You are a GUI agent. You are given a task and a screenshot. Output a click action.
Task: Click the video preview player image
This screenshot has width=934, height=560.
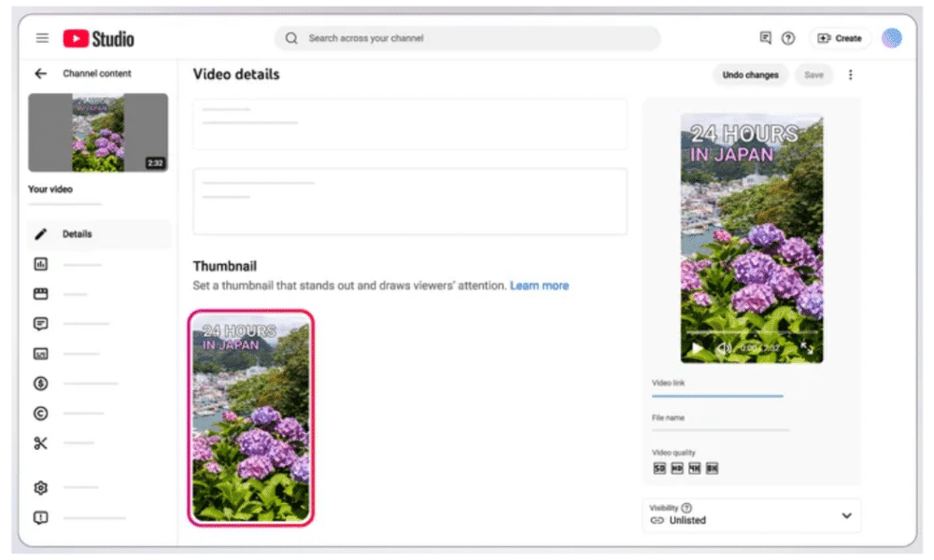coord(752,238)
